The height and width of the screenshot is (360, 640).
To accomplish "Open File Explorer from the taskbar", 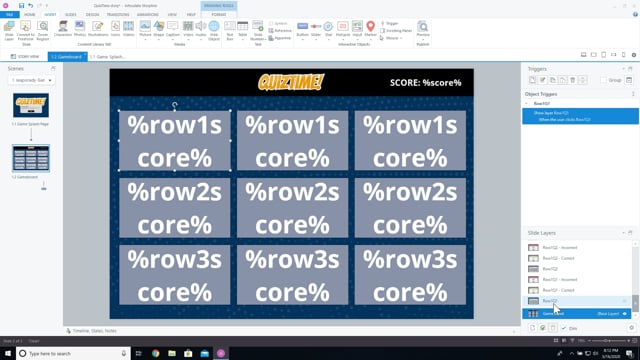I will tap(172, 353).
